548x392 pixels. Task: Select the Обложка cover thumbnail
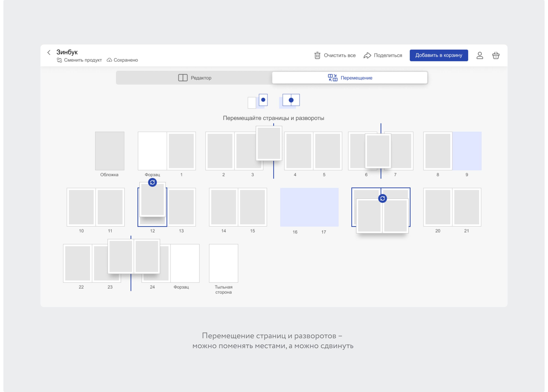coord(110,151)
